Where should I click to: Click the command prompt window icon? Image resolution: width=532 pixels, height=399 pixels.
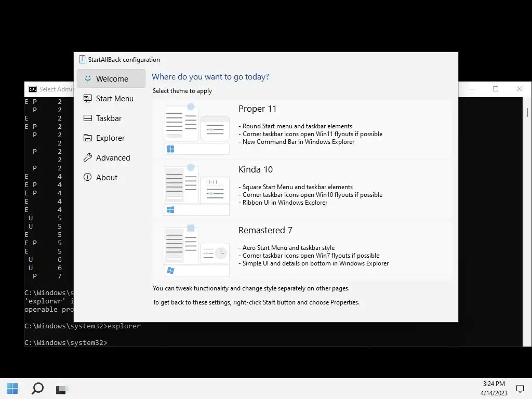pyautogui.click(x=33, y=89)
